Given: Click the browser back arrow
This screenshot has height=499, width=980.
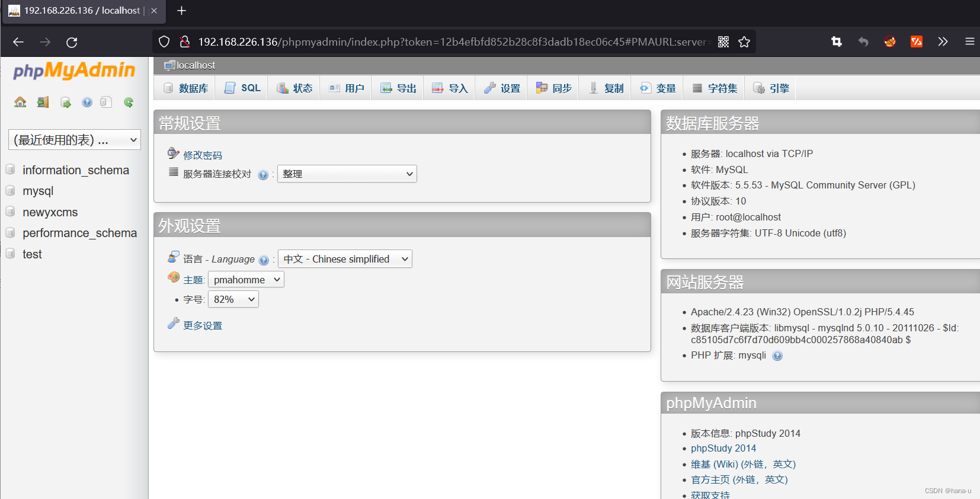Looking at the screenshot, I should pos(18,42).
